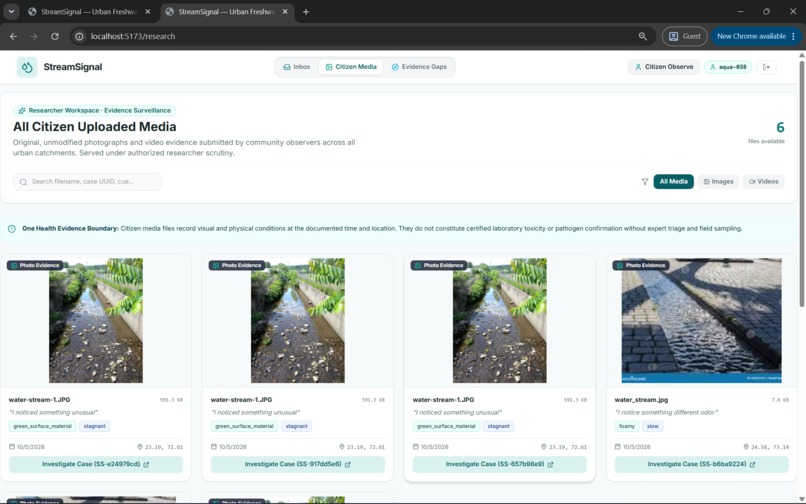Click the localhost:5173/research address bar
Image resolution: width=806 pixels, height=504 pixels.
point(360,37)
